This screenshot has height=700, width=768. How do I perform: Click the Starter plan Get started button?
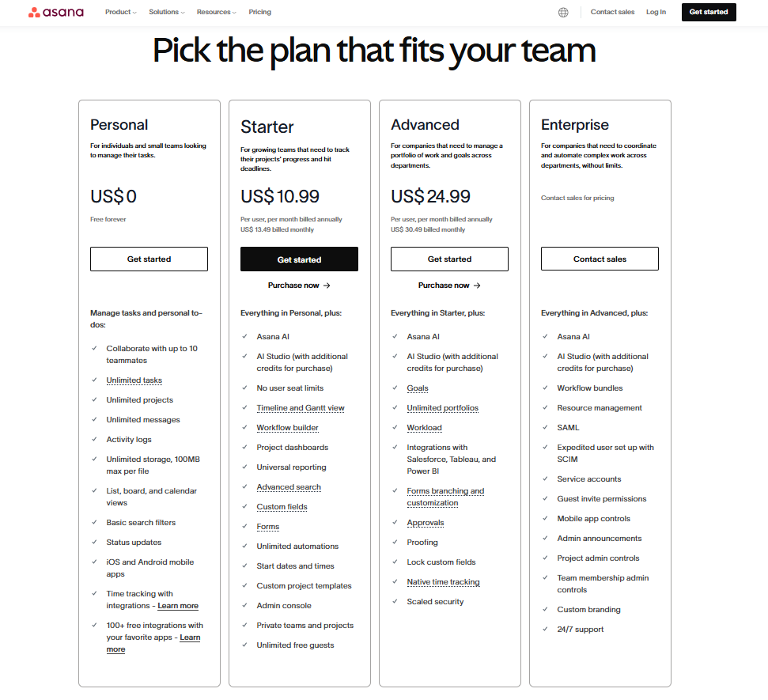[x=299, y=259]
